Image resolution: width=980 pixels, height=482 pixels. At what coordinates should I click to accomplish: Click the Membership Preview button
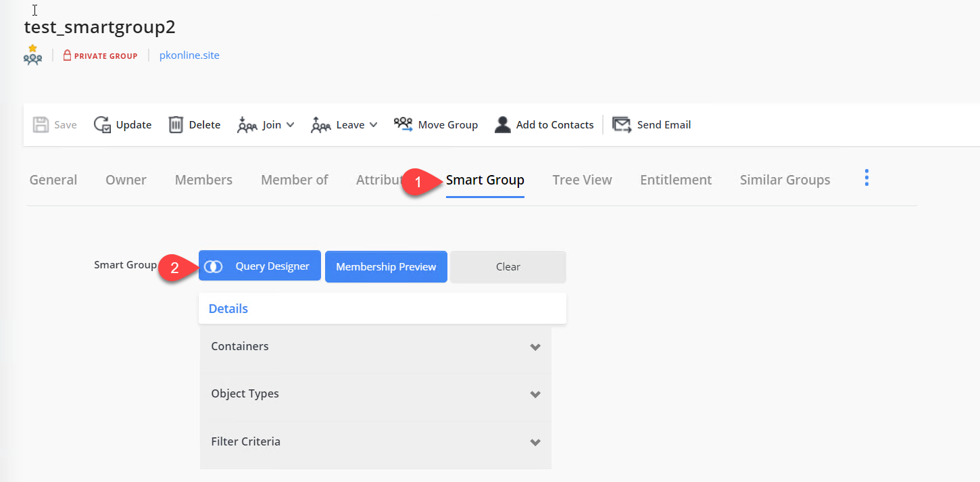pyautogui.click(x=385, y=266)
